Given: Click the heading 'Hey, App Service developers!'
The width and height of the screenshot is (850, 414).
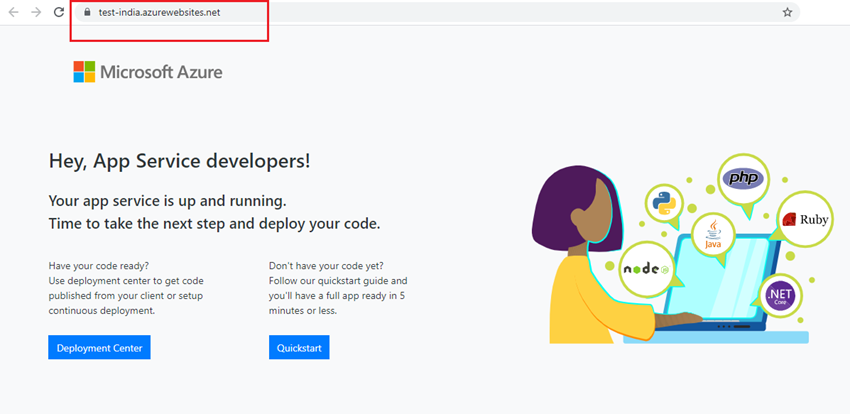Looking at the screenshot, I should tap(179, 161).
